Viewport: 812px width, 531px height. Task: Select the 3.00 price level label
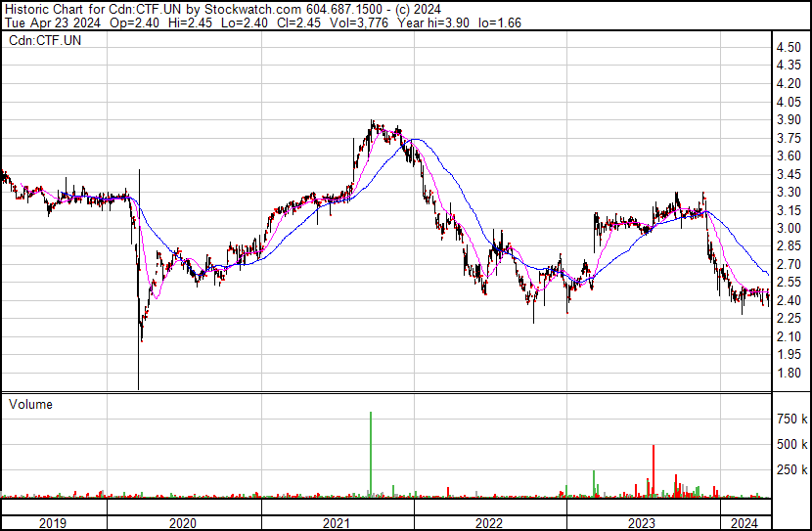click(789, 228)
